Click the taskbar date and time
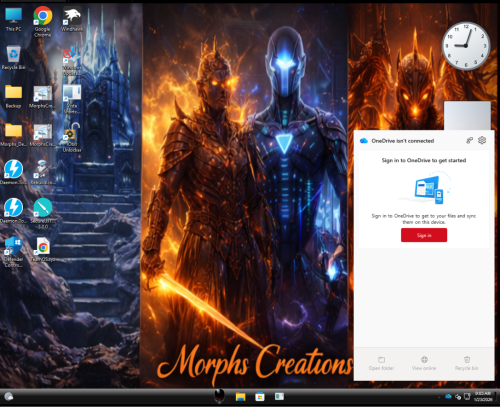Image resolution: width=500 pixels, height=407 pixels. (x=483, y=396)
